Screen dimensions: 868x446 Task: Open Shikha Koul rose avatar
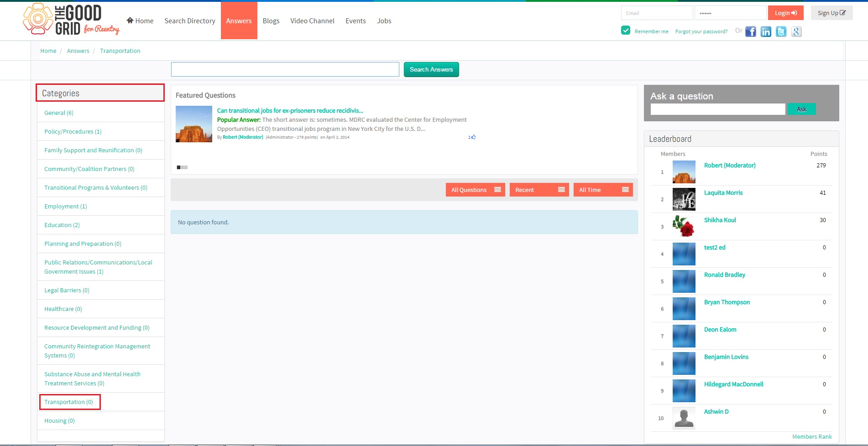tap(684, 227)
